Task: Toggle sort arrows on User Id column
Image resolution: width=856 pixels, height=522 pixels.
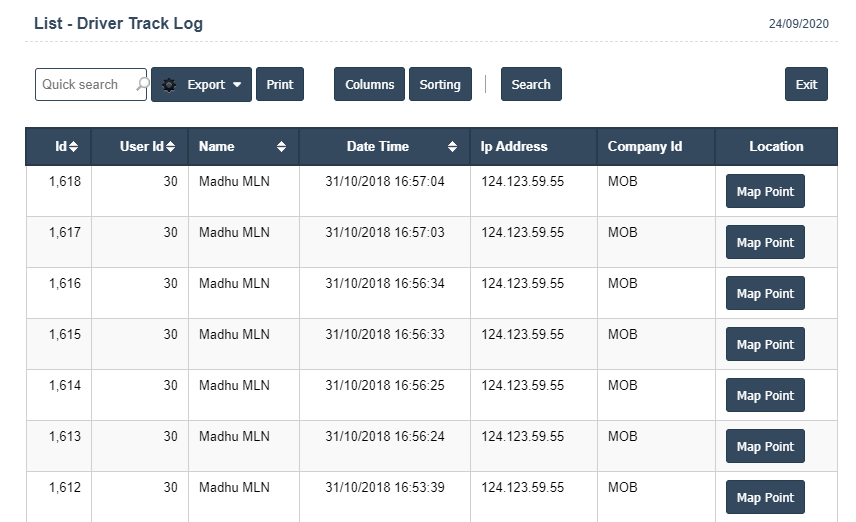Action: [x=170, y=147]
